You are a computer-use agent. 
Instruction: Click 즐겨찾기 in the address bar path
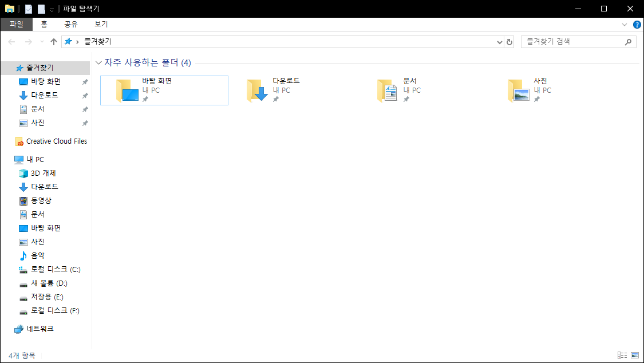(98, 41)
